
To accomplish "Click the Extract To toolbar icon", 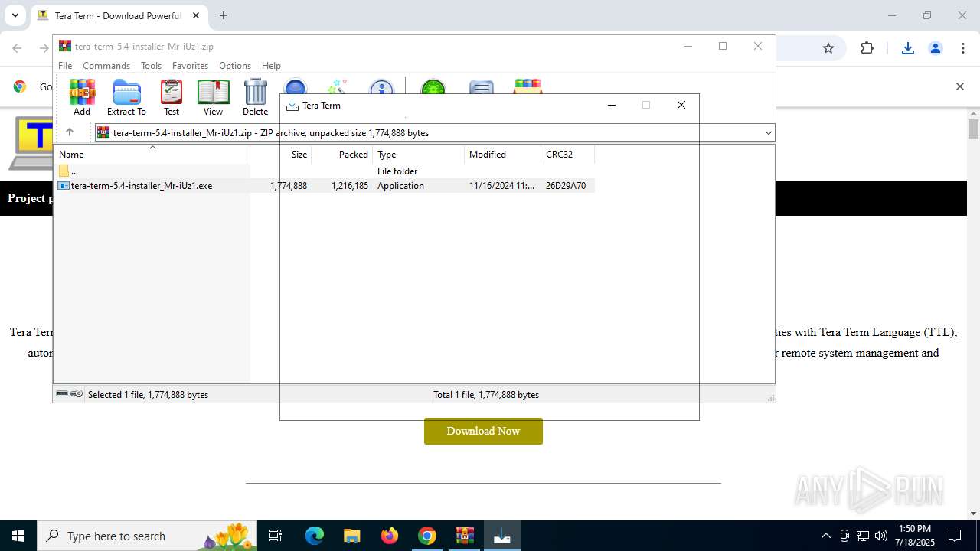I will [126, 97].
